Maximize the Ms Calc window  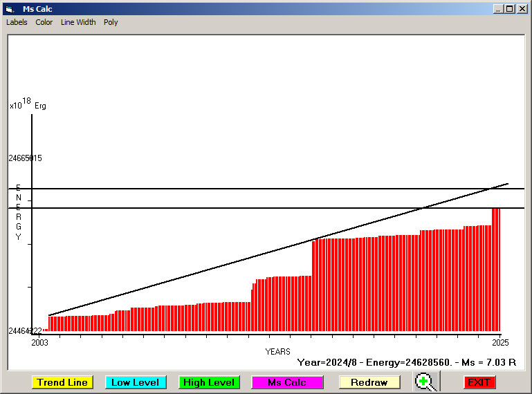[x=510, y=9]
